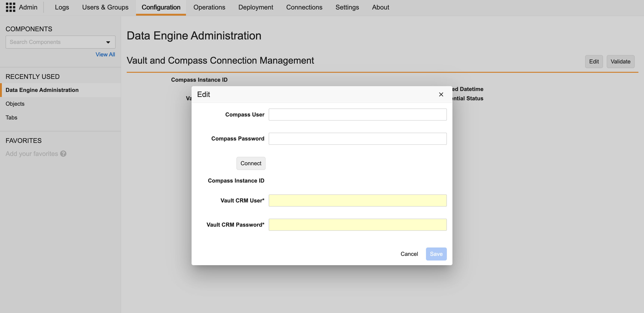
Task: Select the Connections tab
Action: point(304,7)
